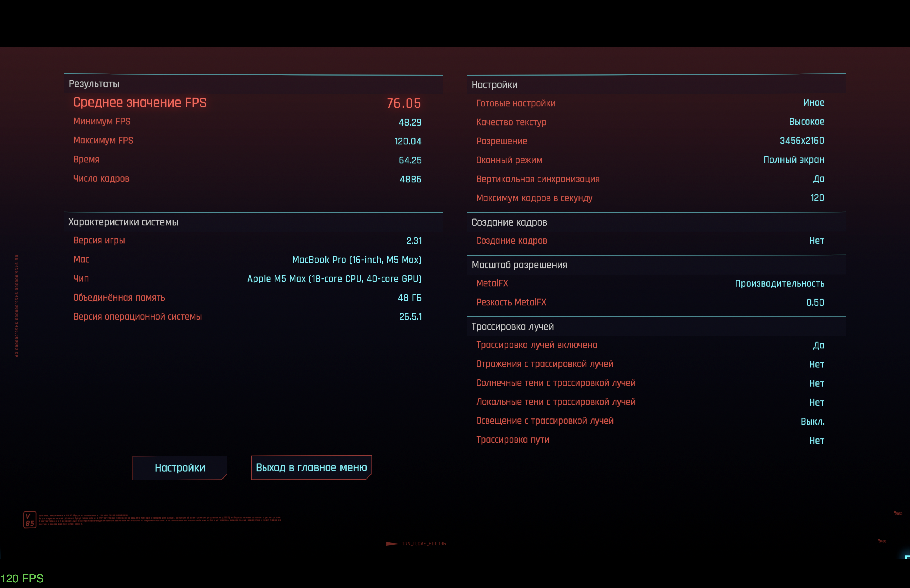The height and width of the screenshot is (588, 910).
Task: Click the Готовые настройки value Иное
Action: click(x=813, y=103)
